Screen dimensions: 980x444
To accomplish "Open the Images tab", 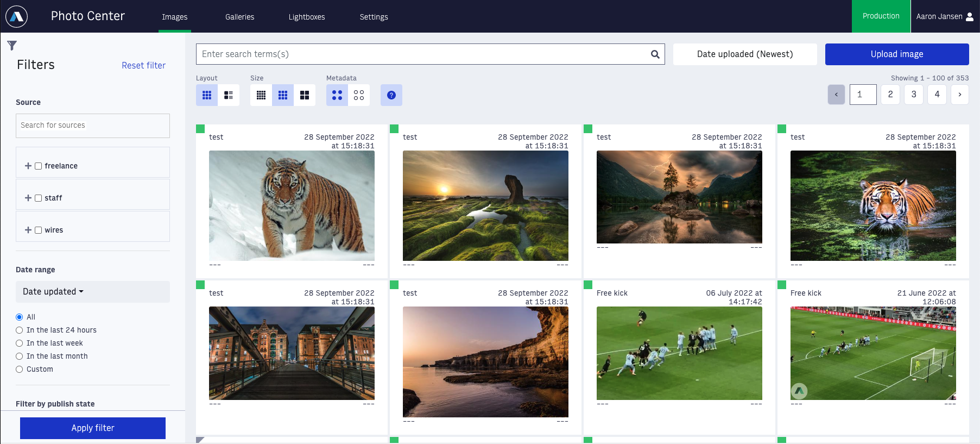I will click(x=175, y=17).
